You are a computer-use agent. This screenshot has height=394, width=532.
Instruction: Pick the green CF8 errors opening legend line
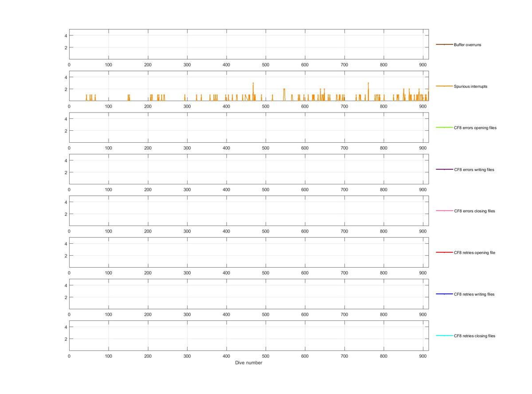444,128
